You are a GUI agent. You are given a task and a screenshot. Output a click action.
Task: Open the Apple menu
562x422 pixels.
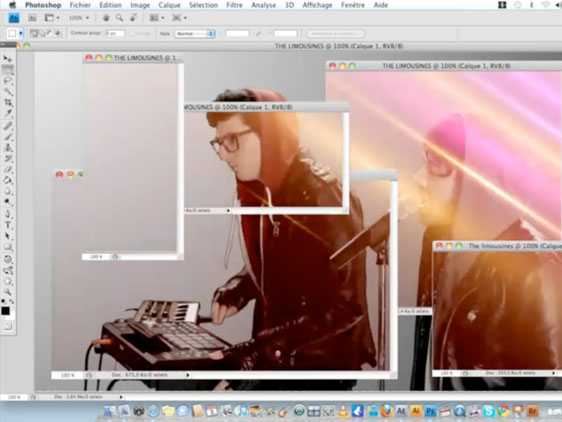click(12, 5)
